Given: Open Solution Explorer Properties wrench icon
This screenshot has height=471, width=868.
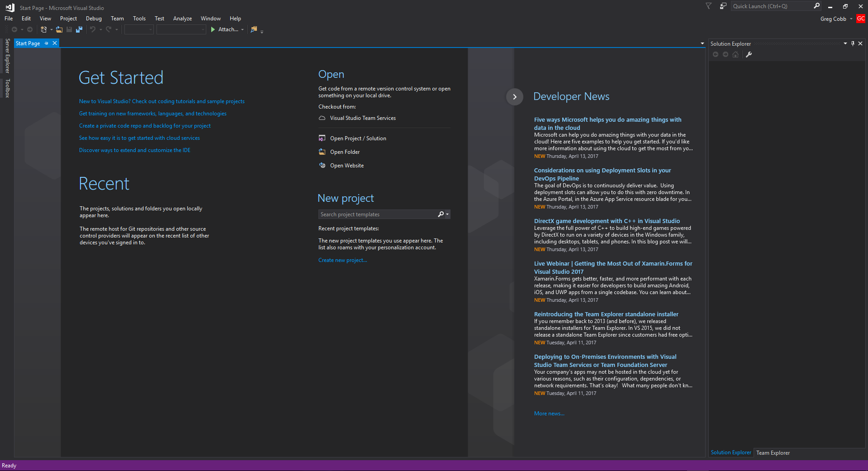Looking at the screenshot, I should coord(749,54).
